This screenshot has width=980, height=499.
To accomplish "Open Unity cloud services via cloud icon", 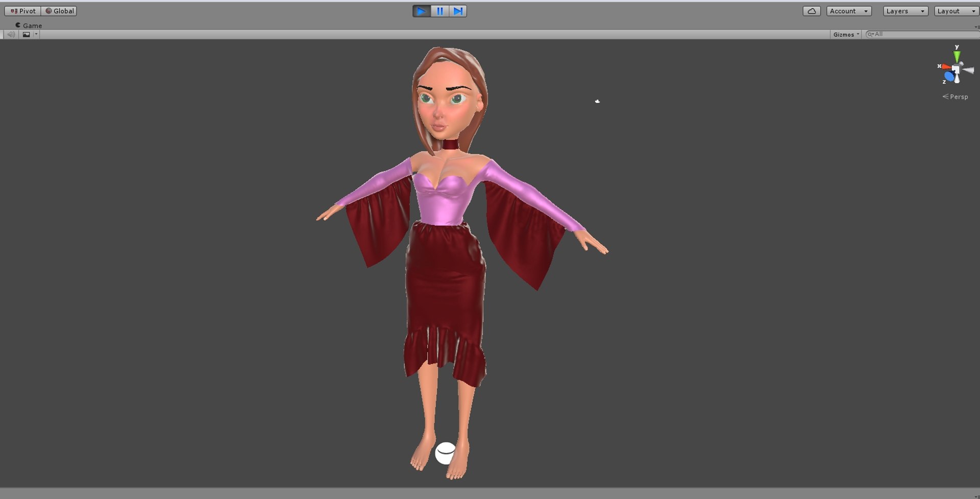I will 812,11.
